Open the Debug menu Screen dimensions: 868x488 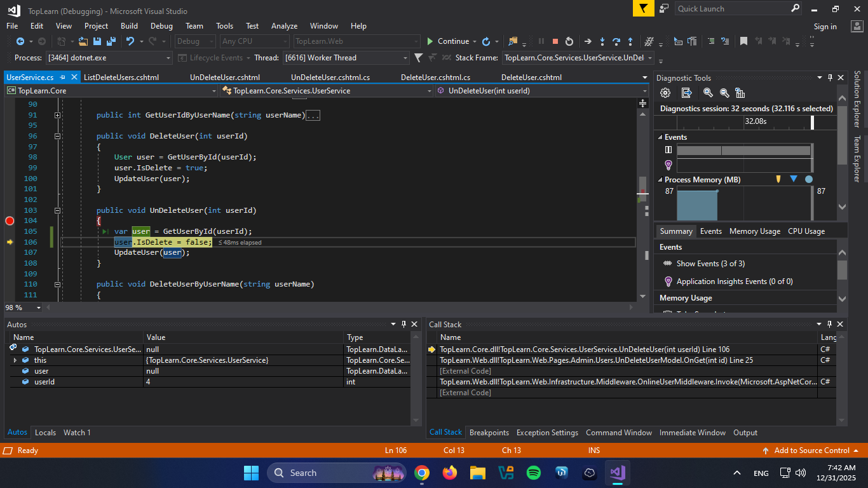(161, 26)
